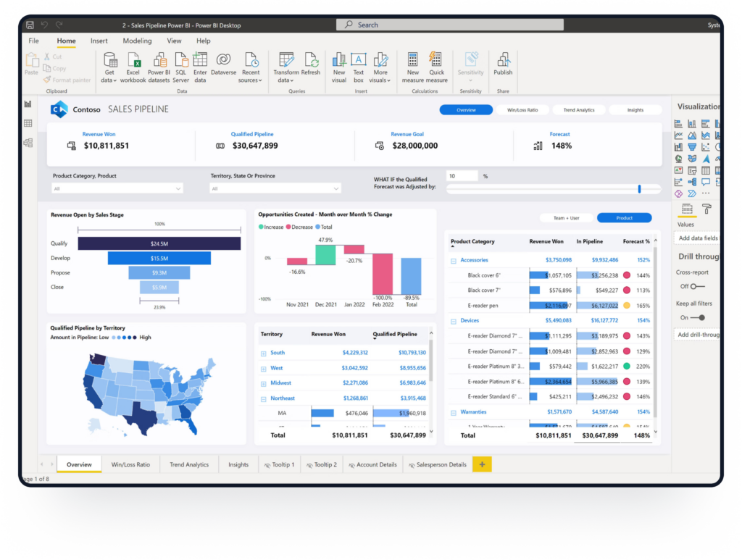Open the Modeling ribbon tab

(x=137, y=41)
